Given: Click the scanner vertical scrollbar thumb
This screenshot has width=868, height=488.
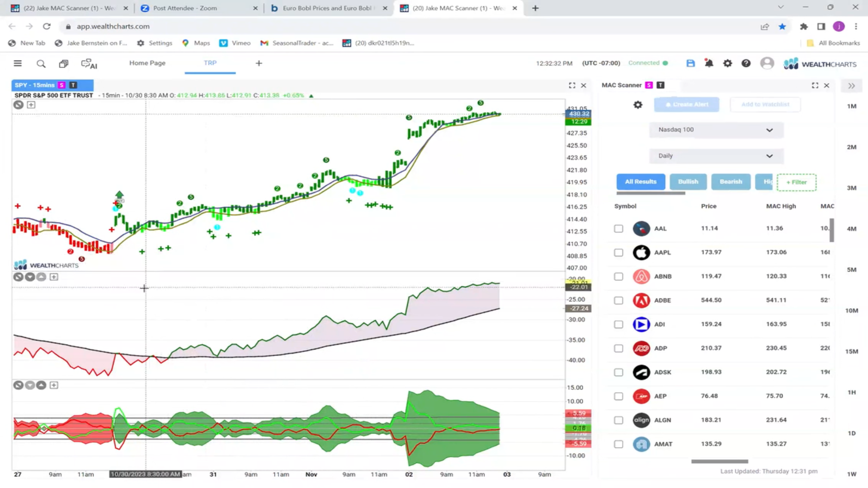Looking at the screenshot, I should (832, 230).
